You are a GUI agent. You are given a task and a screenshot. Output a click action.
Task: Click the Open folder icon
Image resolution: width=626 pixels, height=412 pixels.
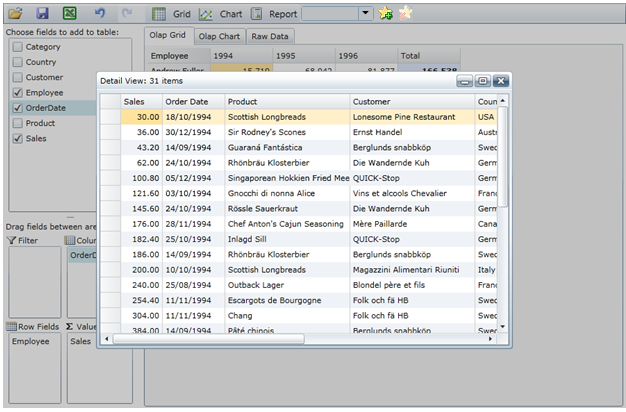15,14
